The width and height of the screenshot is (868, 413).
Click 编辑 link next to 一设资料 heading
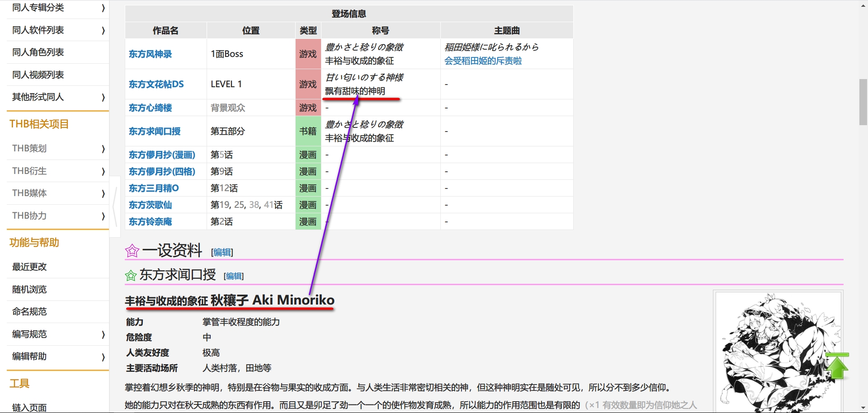point(222,253)
